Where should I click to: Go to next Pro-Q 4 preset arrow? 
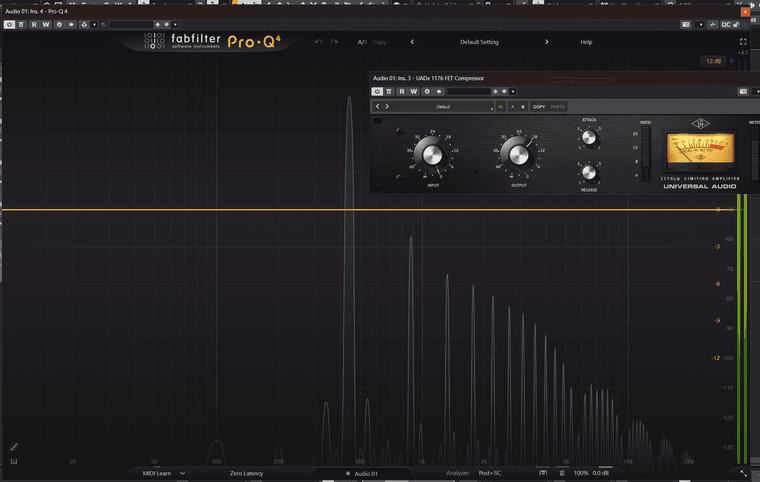pyautogui.click(x=547, y=42)
